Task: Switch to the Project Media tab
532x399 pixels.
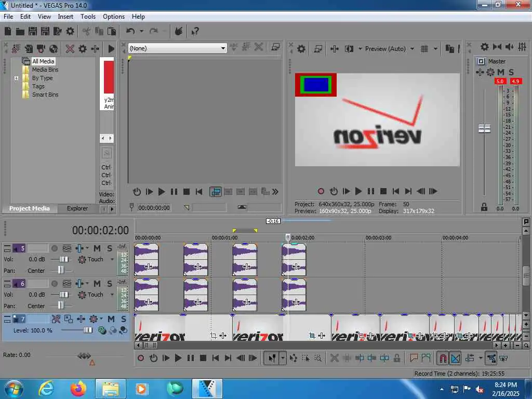Action: 30,208
